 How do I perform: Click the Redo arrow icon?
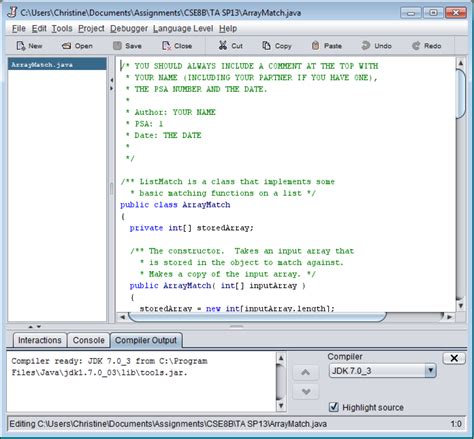click(416, 46)
